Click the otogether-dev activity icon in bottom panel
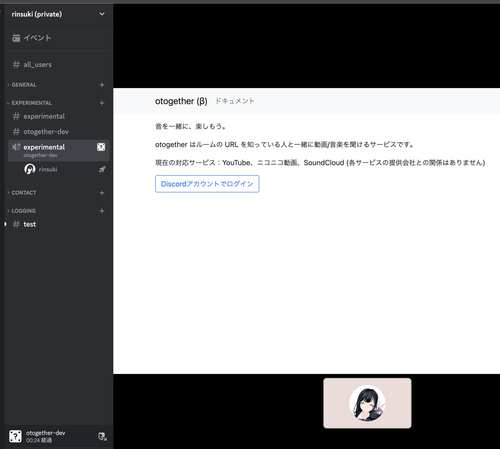 [15, 436]
